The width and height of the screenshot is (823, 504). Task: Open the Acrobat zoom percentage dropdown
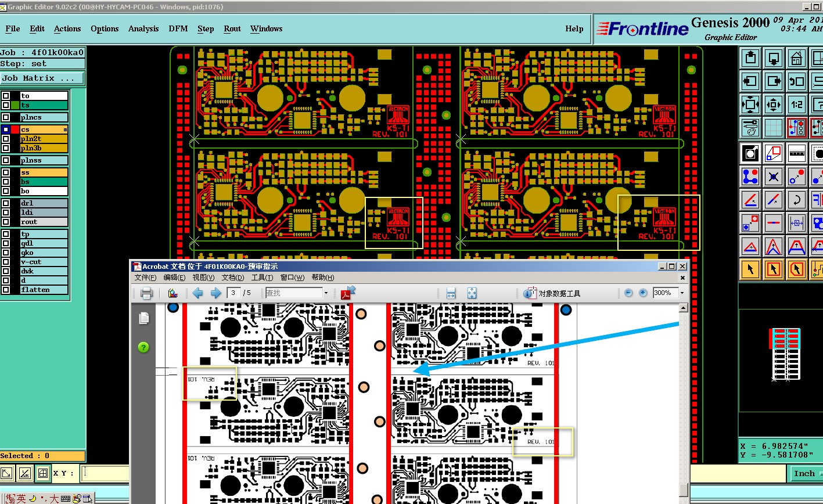pyautogui.click(x=682, y=293)
